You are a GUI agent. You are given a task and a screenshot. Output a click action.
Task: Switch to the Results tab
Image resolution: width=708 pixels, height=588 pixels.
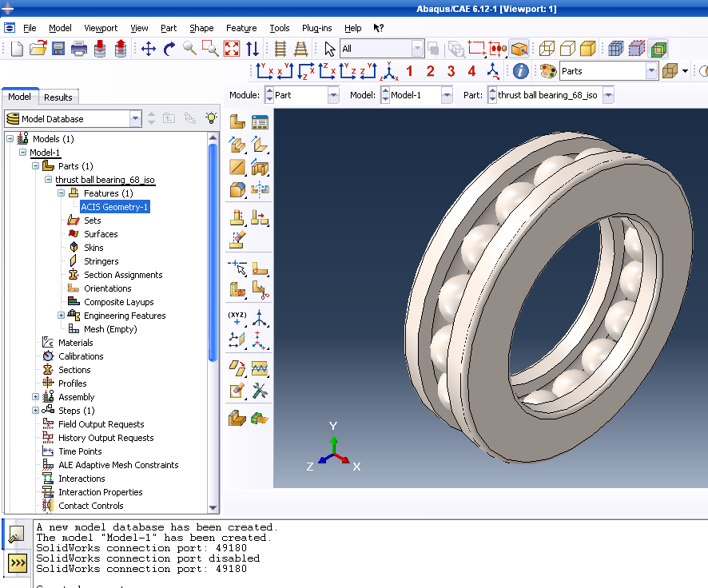(x=58, y=97)
